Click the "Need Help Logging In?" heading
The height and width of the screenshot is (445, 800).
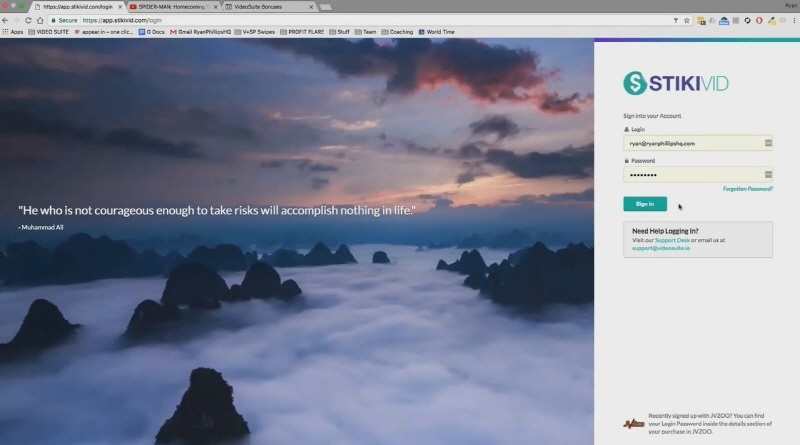pyautogui.click(x=665, y=231)
